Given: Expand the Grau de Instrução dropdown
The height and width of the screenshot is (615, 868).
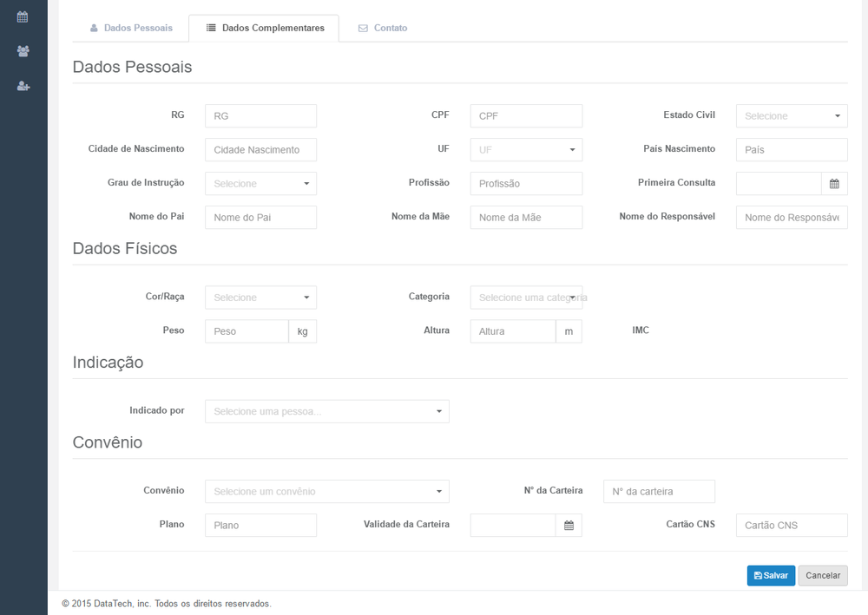Looking at the screenshot, I should [x=260, y=184].
